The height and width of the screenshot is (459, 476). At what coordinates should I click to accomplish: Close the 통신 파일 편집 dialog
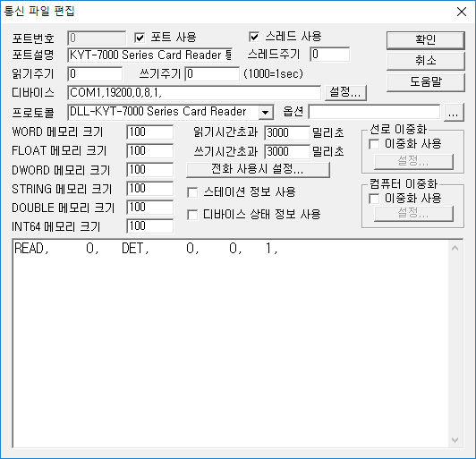(462, 12)
